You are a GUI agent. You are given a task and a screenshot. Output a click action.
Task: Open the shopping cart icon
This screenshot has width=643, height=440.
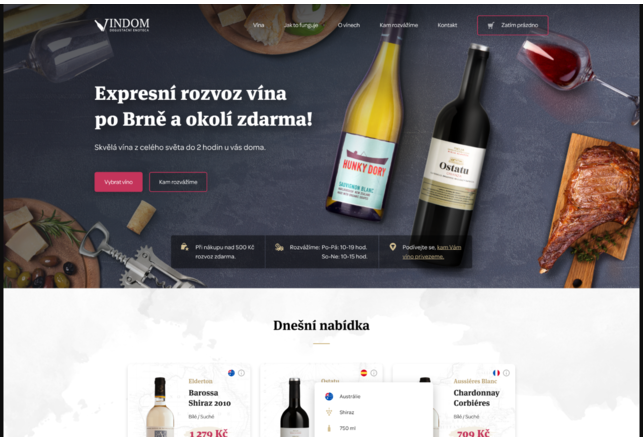(490, 25)
